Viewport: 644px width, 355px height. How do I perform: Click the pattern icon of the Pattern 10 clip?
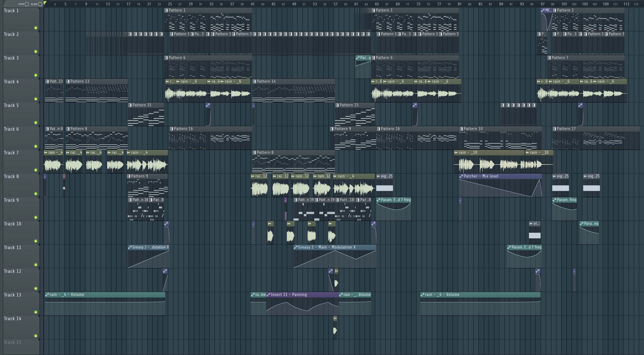coord(461,129)
